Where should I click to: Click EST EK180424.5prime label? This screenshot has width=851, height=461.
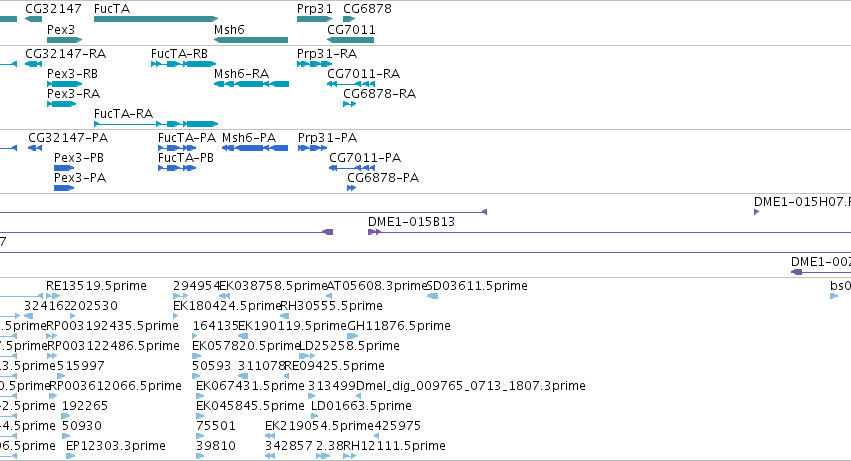[227, 306]
